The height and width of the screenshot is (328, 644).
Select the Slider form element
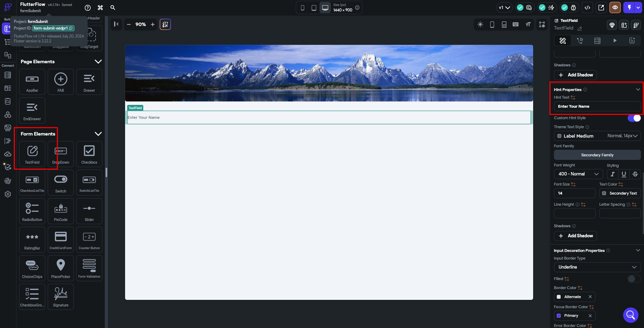click(89, 211)
